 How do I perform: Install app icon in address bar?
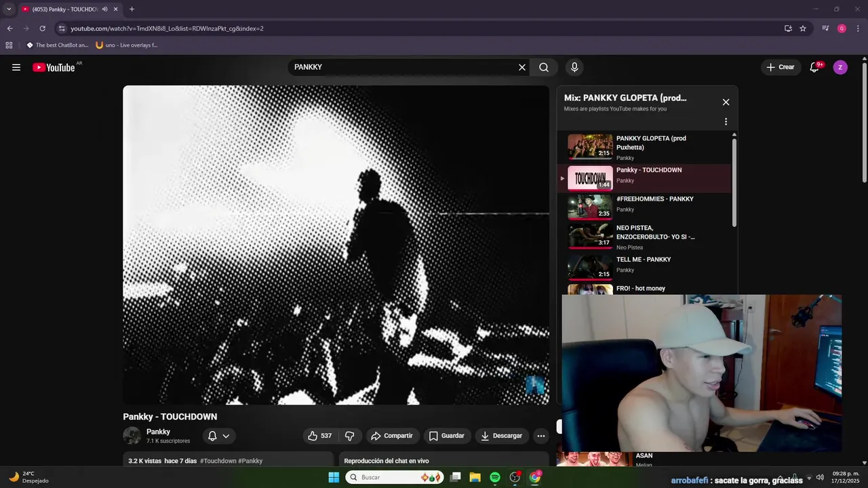(788, 28)
